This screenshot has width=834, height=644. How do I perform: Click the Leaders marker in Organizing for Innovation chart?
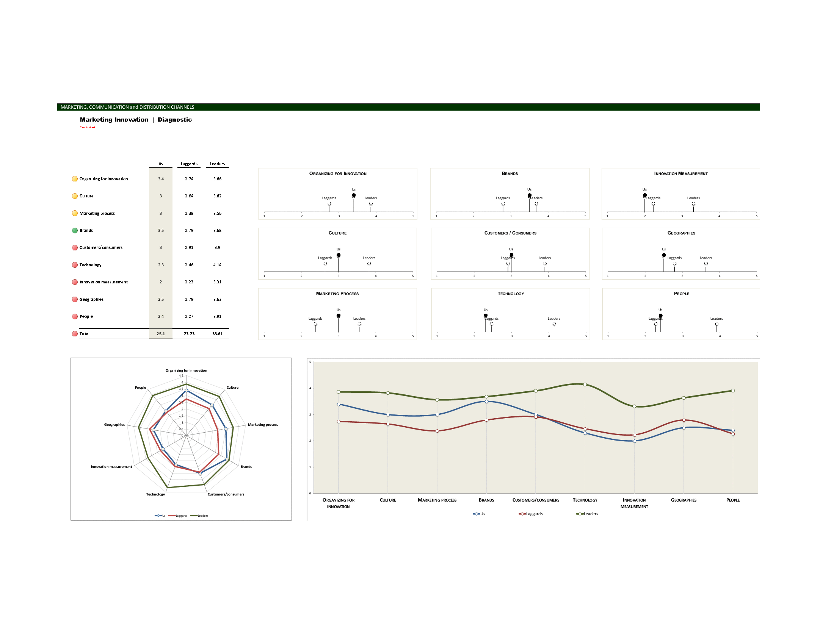[371, 204]
